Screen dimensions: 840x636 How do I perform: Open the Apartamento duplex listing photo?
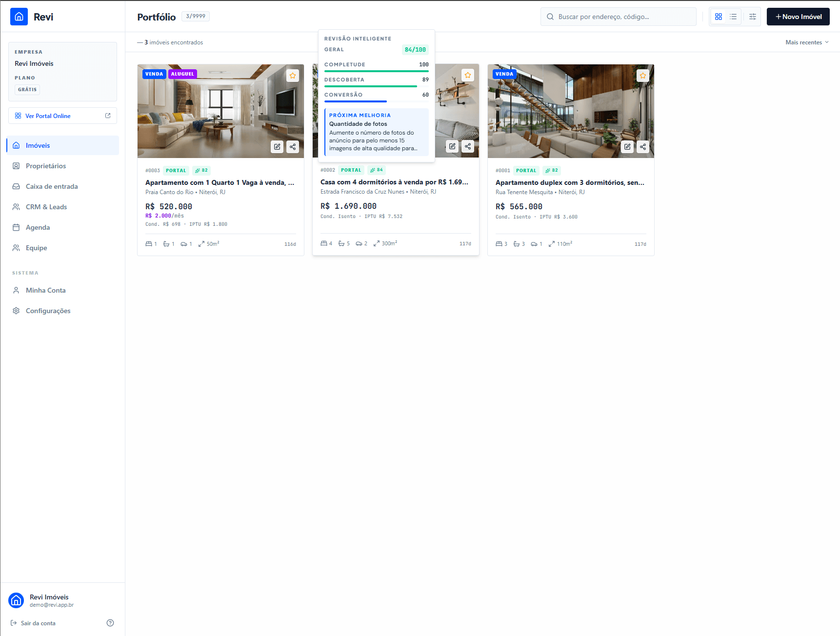point(571,111)
